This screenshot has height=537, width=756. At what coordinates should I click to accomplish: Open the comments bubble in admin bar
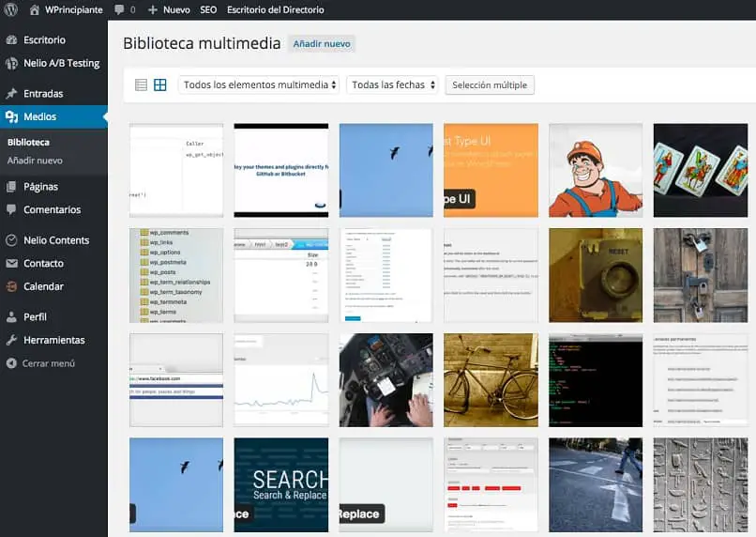(x=119, y=9)
